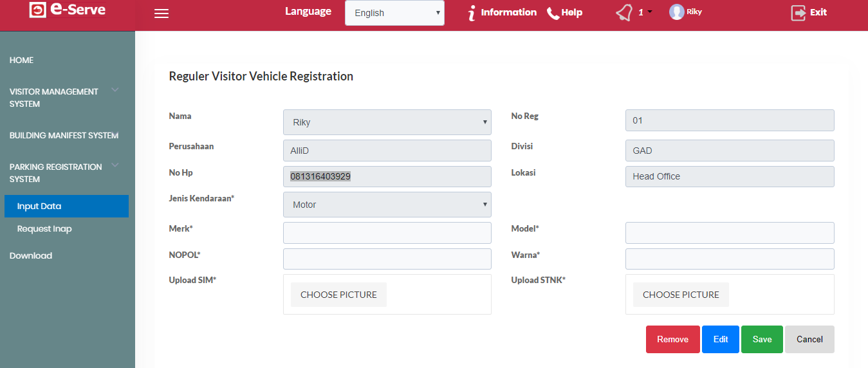Open the notification bell
The image size is (868, 368).
624,13
